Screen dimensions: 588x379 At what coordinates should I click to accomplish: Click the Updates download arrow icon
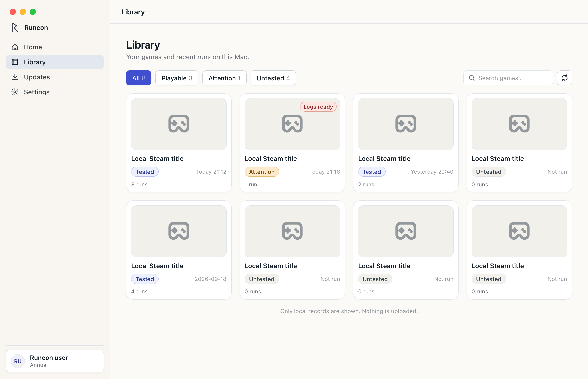[x=15, y=77]
